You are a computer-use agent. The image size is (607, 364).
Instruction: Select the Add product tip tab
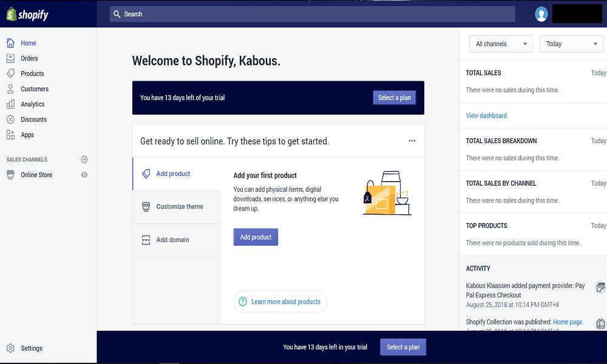(x=177, y=174)
